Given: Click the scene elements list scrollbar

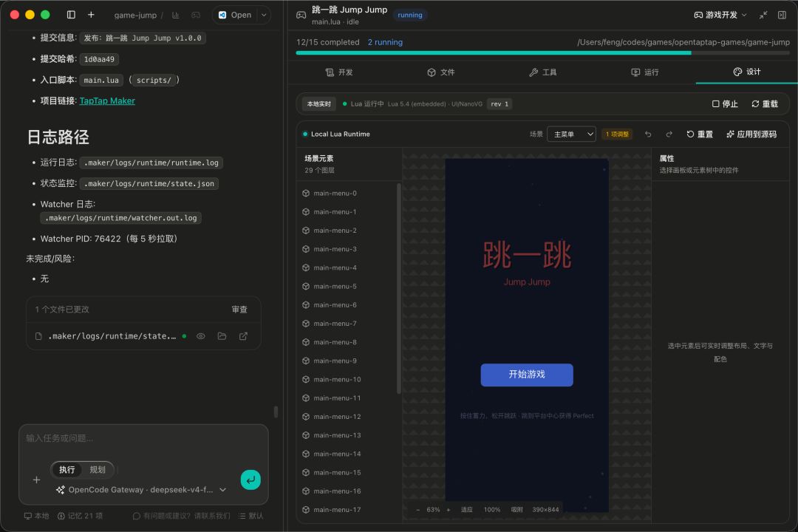Looking at the screenshot, I should [x=398, y=289].
